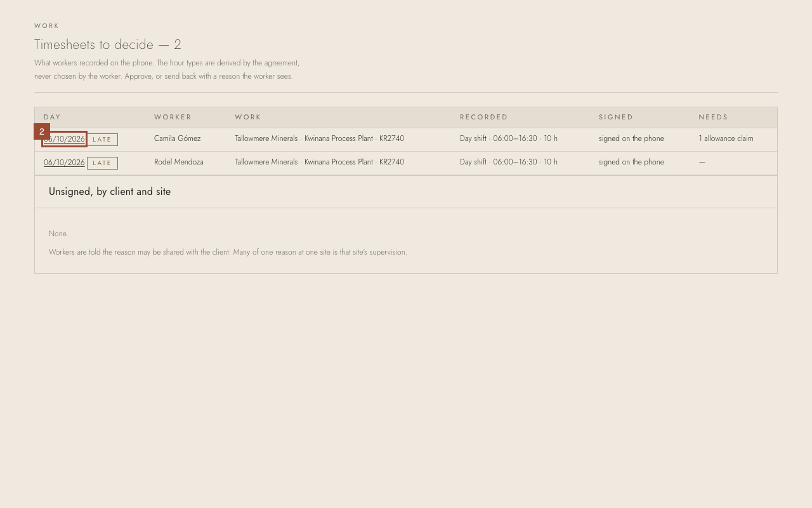Open Rodel Mendoza's 06/10/2026 timesheet link
This screenshot has height=508, width=812.
(x=64, y=163)
